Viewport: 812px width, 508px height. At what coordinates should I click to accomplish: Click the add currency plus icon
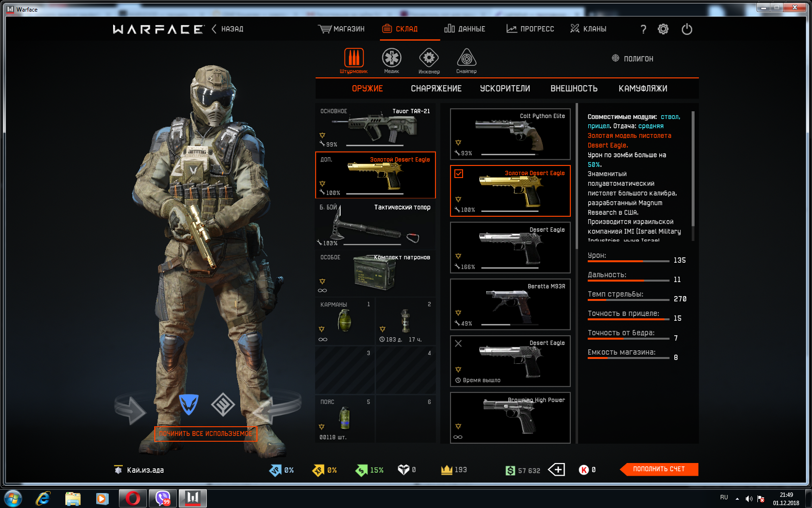(x=556, y=469)
